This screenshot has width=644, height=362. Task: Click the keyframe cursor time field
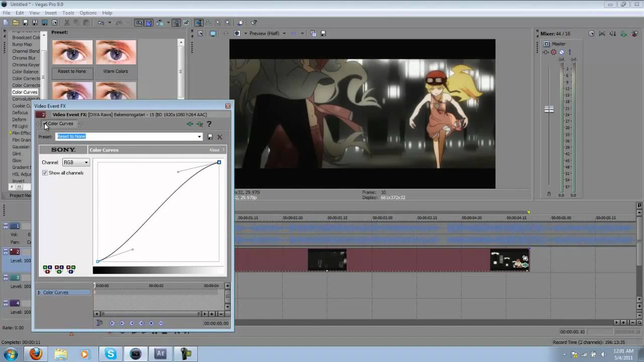click(216, 323)
